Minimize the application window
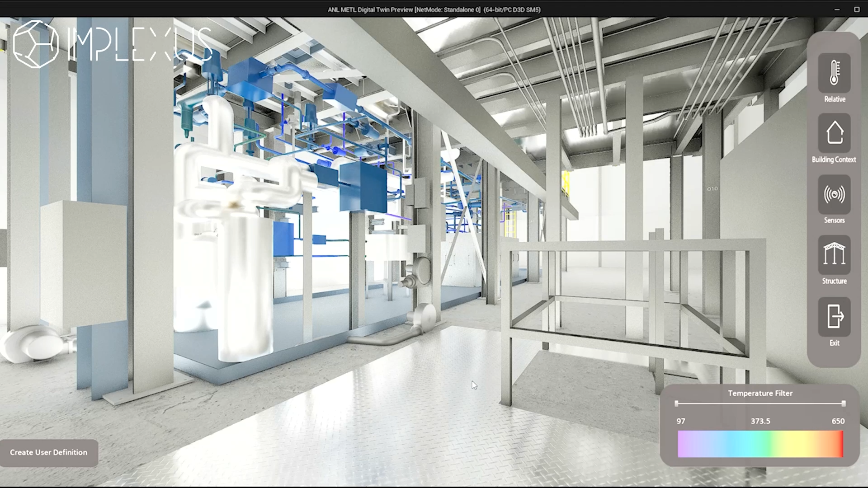 point(837,9)
